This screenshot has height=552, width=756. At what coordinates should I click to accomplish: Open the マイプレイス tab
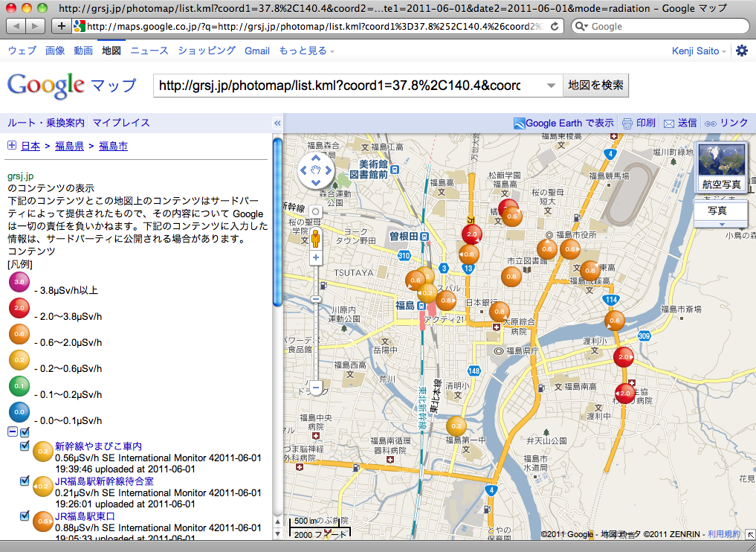point(121,123)
